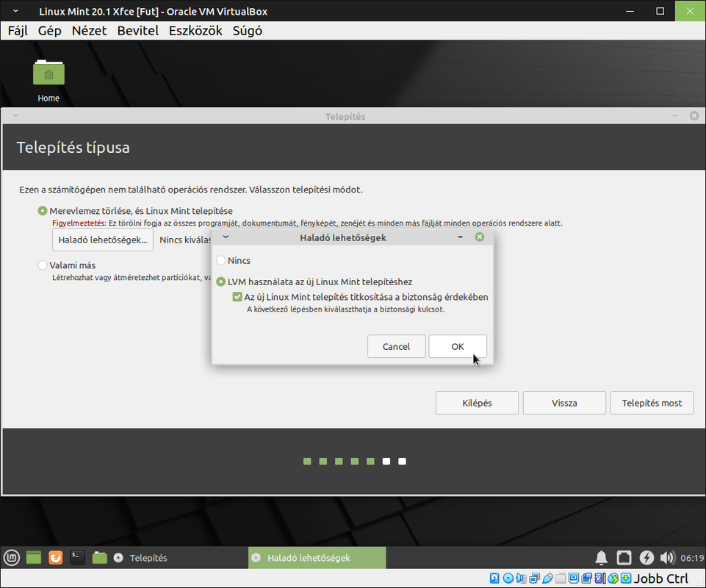
Task: Open the Home folder desktop icon
Action: pos(48,81)
